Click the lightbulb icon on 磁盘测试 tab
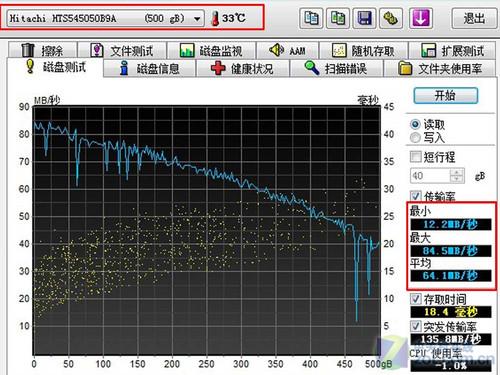 click(x=30, y=66)
